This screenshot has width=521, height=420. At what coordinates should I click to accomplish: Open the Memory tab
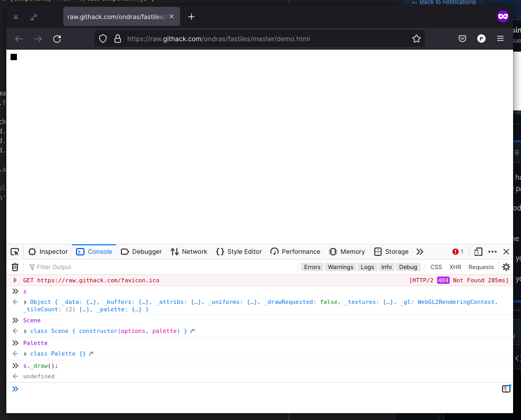347,252
